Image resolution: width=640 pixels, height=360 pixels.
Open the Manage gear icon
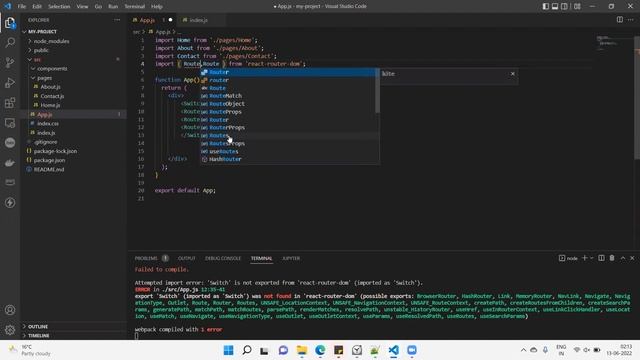point(10,329)
